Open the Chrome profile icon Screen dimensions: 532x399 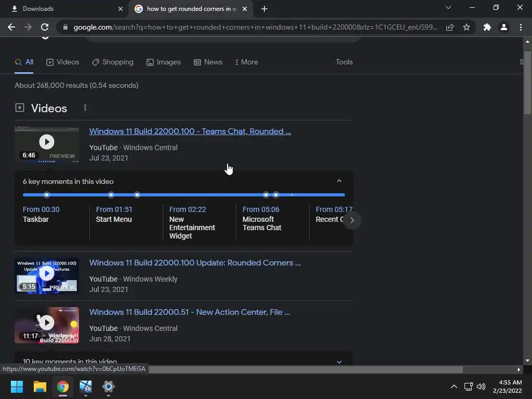click(504, 27)
